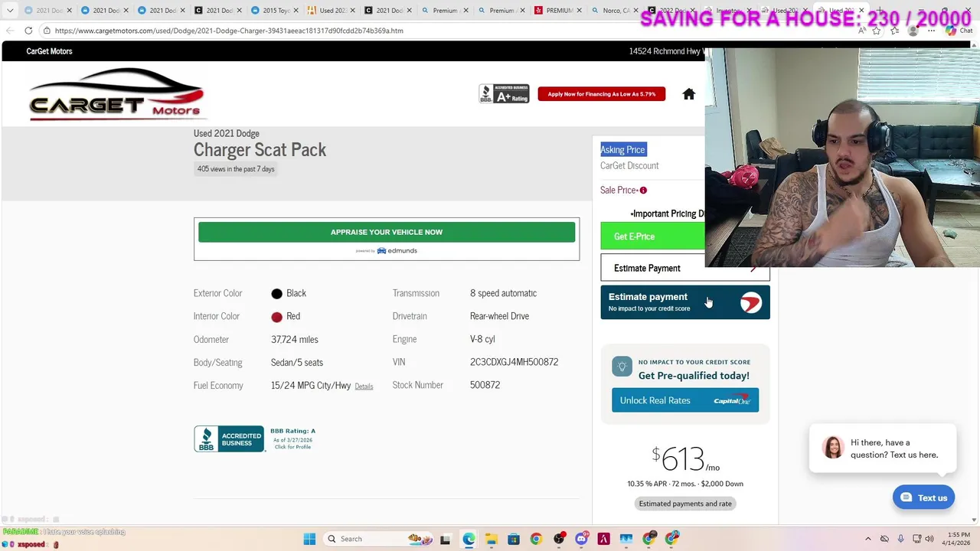Open Microsoft Edge from the taskbar

[x=469, y=539]
